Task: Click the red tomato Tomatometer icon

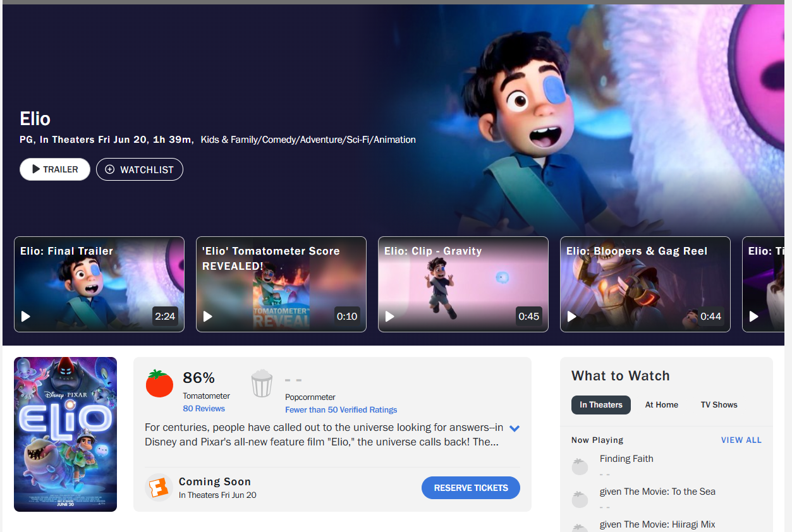Action: coord(159,384)
